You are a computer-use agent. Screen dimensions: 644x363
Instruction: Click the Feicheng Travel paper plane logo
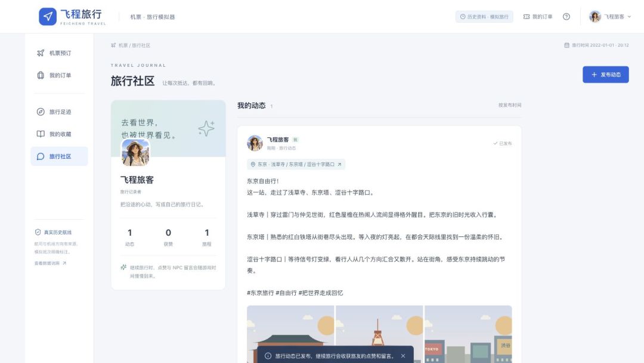point(48,17)
